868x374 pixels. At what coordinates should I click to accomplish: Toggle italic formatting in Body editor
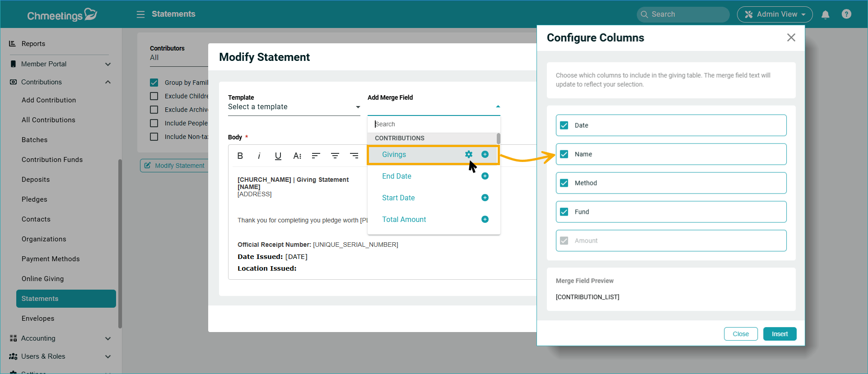(x=259, y=156)
